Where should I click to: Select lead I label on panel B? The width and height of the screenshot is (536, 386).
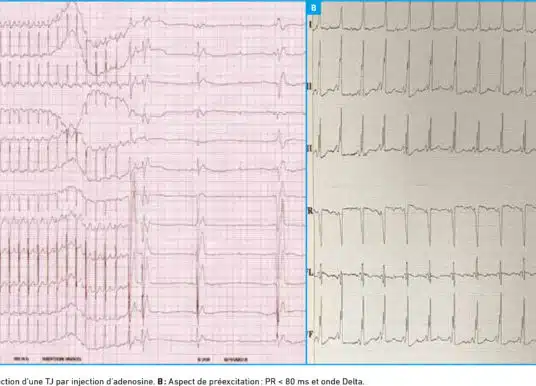click(x=310, y=24)
